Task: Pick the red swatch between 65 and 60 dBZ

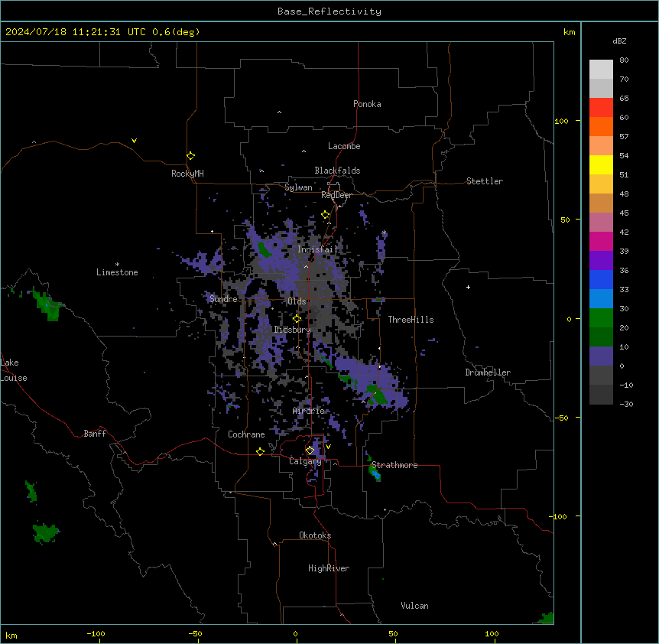Action: pyautogui.click(x=601, y=107)
